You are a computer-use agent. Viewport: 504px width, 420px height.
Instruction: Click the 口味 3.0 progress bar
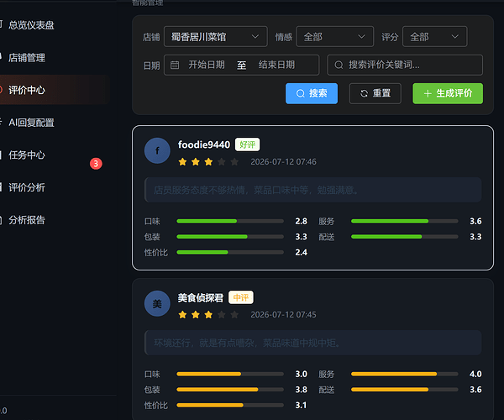click(230, 374)
